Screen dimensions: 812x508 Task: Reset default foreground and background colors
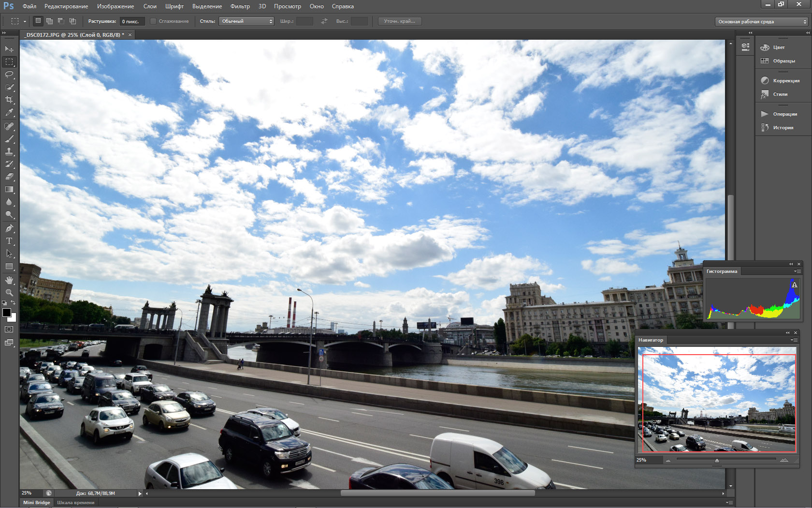(4, 303)
